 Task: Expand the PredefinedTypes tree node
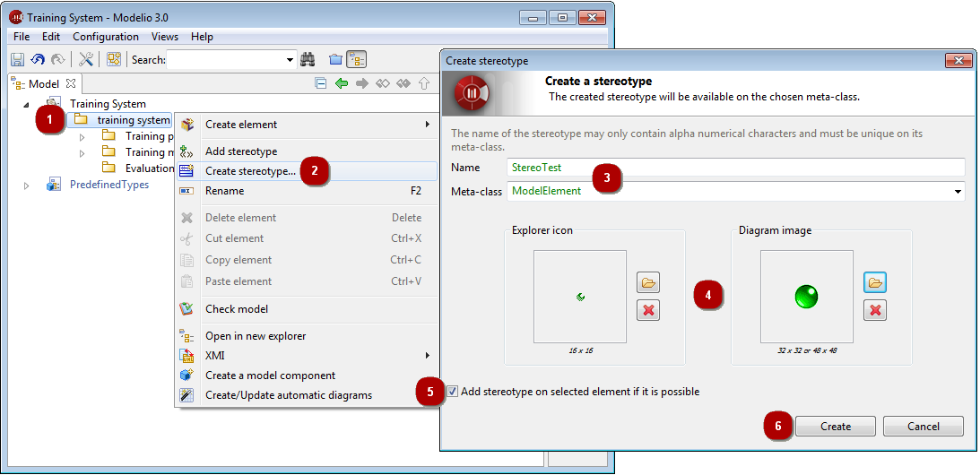(26, 185)
